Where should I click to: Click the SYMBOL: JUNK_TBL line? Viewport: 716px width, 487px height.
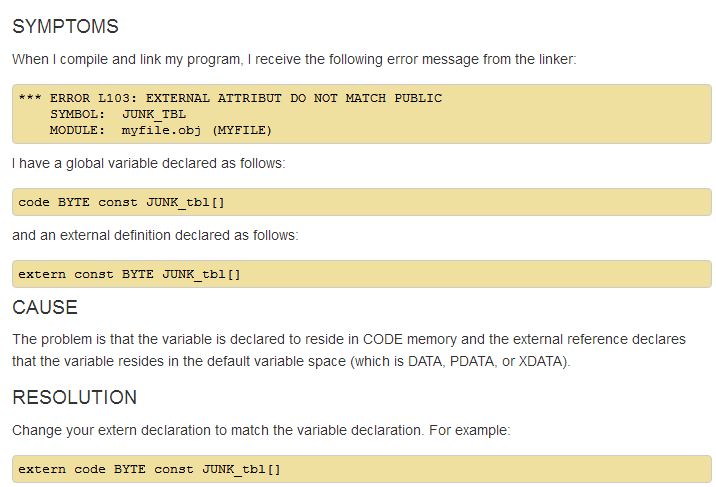pyautogui.click(x=118, y=114)
